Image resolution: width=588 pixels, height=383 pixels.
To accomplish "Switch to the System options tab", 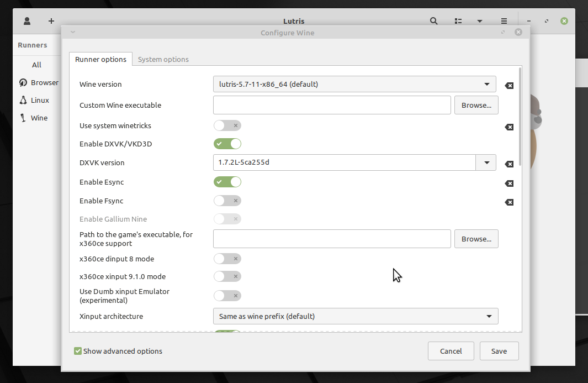I will click(x=163, y=59).
